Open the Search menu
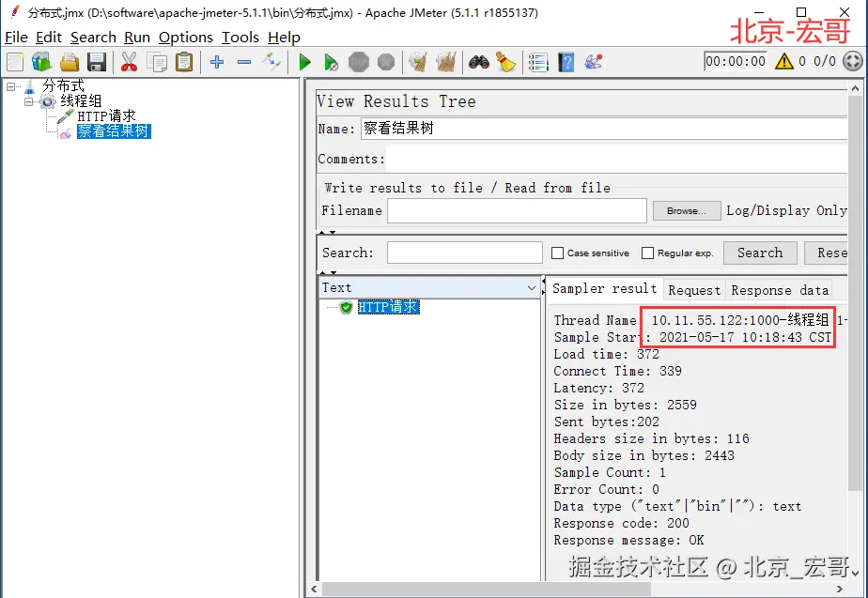Image resolution: width=868 pixels, height=598 pixels. 93,37
